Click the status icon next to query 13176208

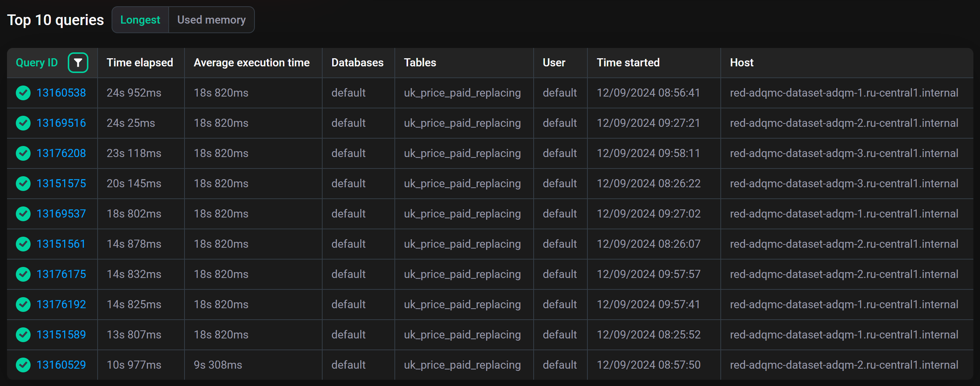[23, 153]
